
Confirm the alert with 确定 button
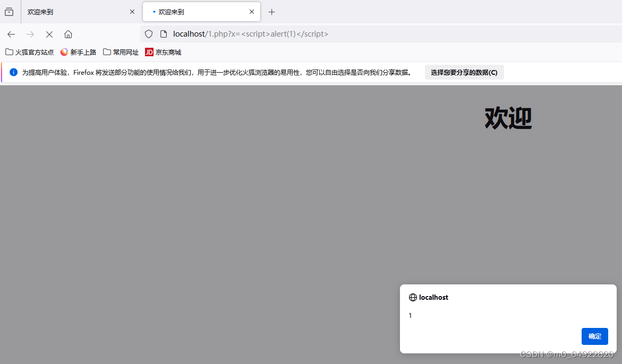tap(594, 336)
